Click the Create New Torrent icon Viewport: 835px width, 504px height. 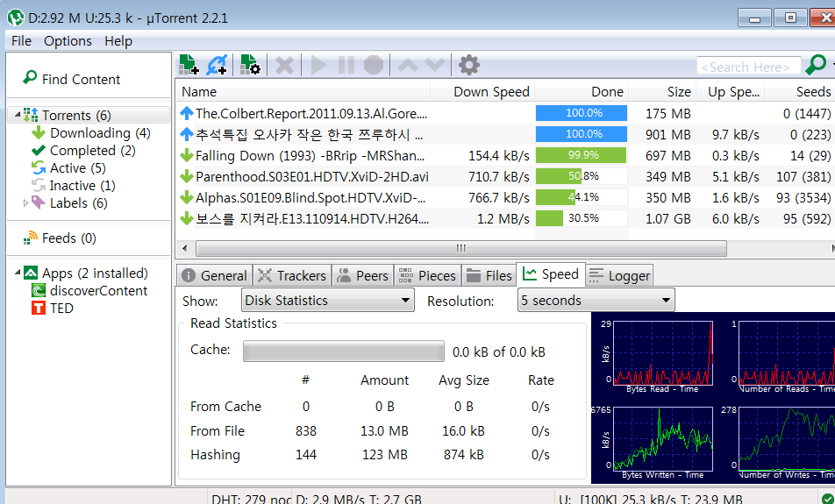[x=250, y=65]
